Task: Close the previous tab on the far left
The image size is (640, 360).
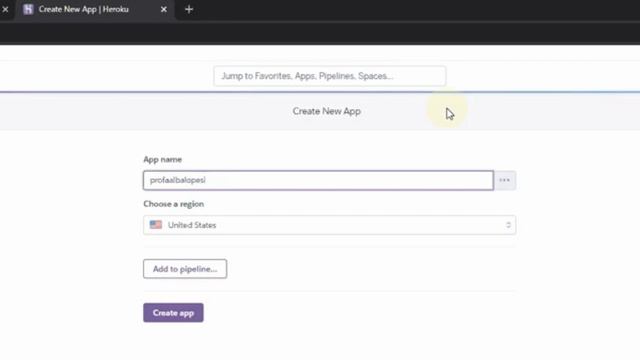Action: (x=5, y=9)
